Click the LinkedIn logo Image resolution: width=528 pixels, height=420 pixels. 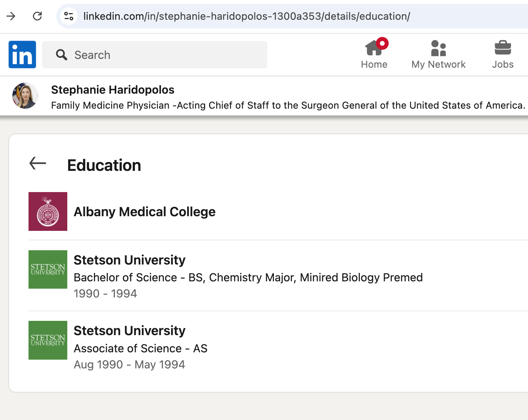click(22, 55)
